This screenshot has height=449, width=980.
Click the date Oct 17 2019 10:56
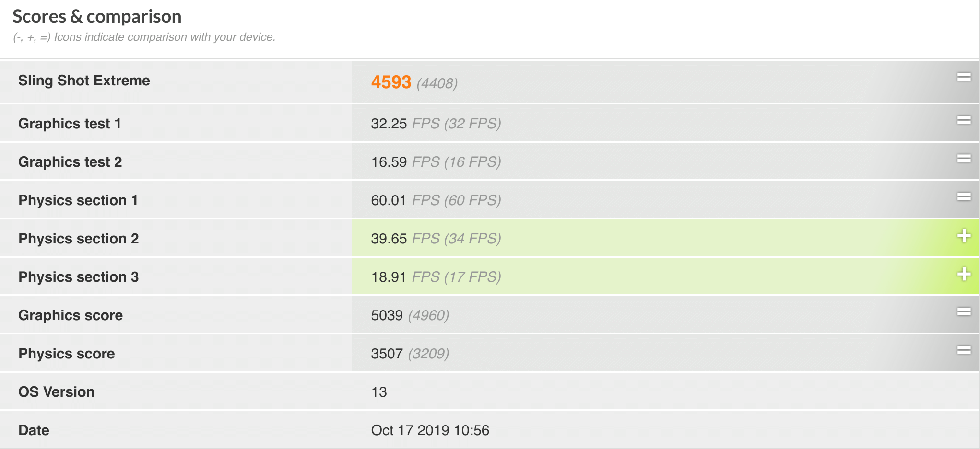click(430, 430)
